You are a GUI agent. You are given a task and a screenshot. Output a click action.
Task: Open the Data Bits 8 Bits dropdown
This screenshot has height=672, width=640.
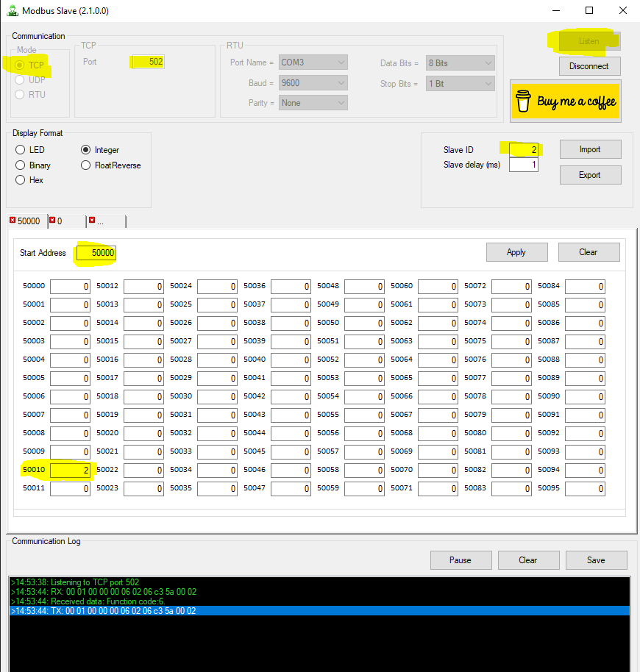pos(460,63)
